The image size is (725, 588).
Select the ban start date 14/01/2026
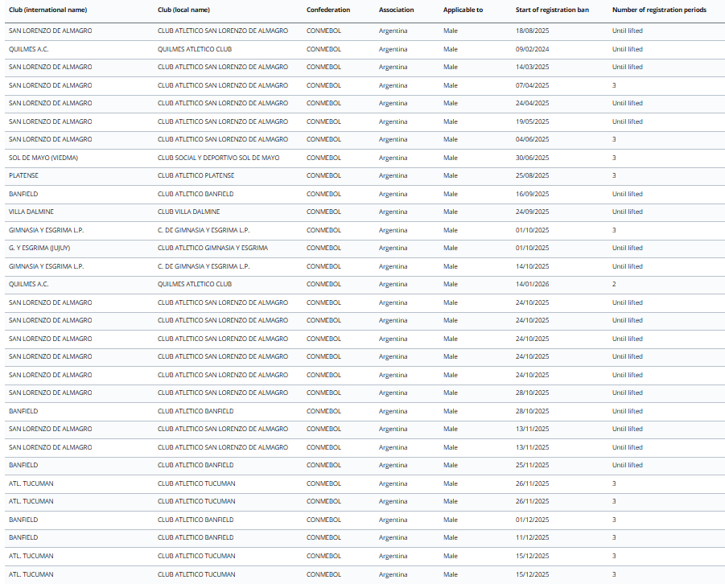coord(532,284)
